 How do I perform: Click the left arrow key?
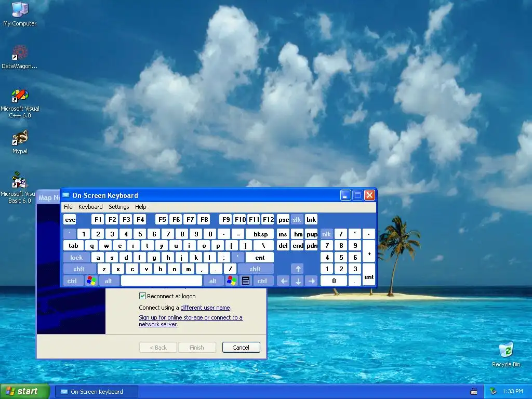[284, 281]
